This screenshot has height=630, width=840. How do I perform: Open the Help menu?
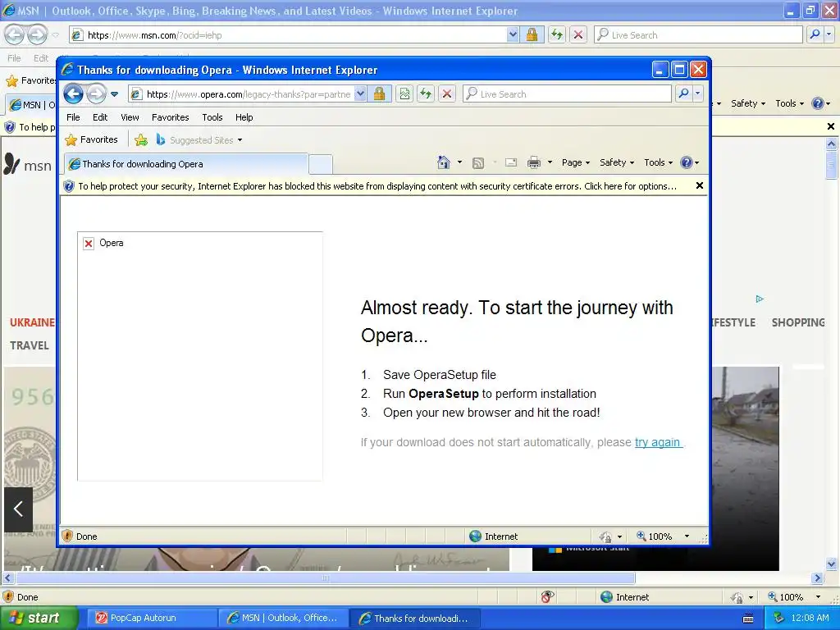[244, 117]
